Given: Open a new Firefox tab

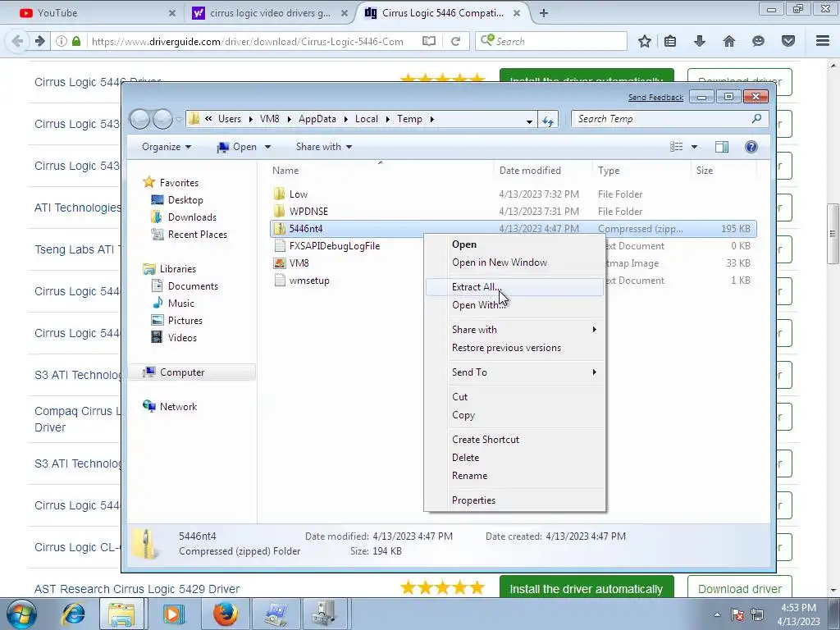Looking at the screenshot, I should click(543, 13).
